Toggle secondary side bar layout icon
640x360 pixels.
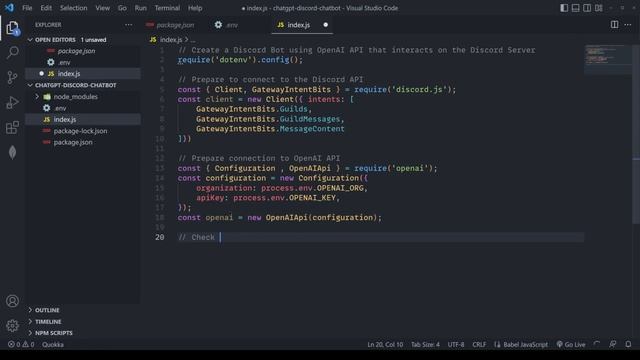click(x=587, y=8)
